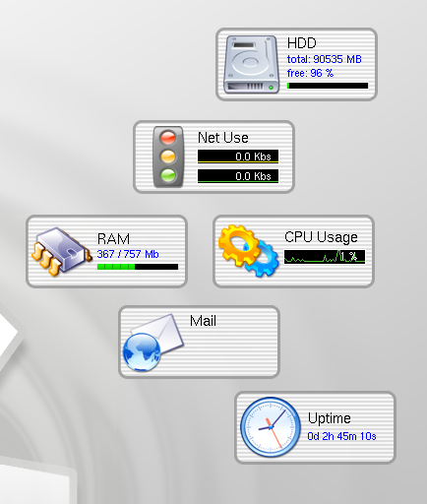Click the "0d 2h 45m 10s" uptime value
Screen dimensions: 427x504
[x=341, y=436]
